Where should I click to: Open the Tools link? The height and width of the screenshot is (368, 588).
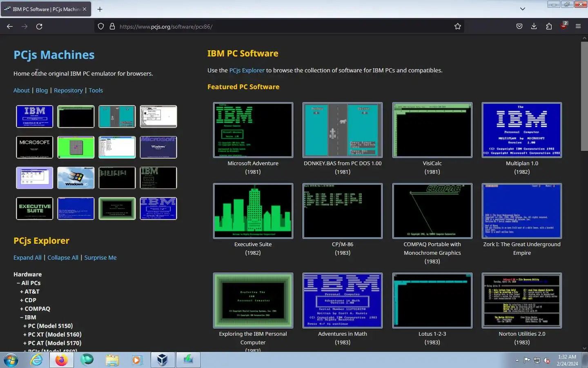(x=96, y=90)
